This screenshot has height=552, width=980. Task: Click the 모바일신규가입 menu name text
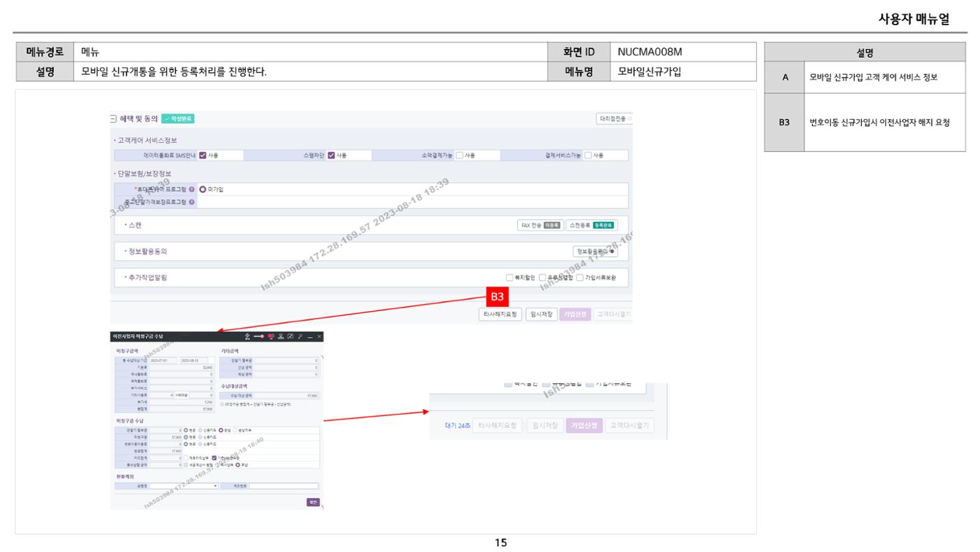(x=649, y=71)
